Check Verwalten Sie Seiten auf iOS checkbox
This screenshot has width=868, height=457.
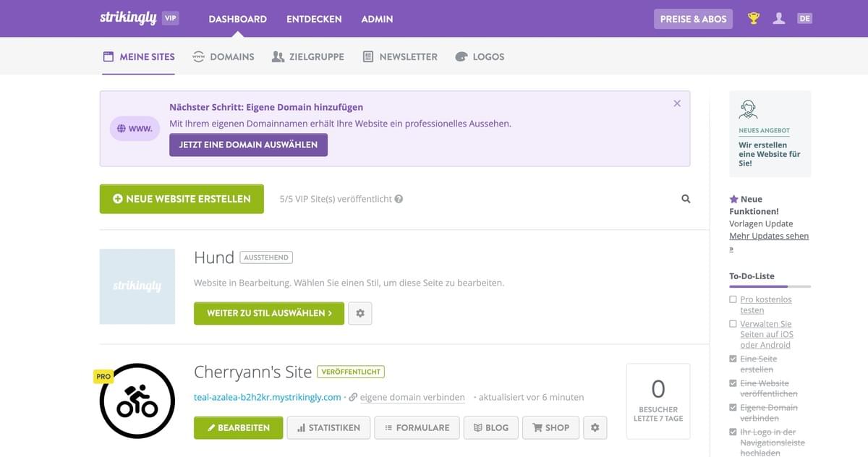pyautogui.click(x=733, y=324)
